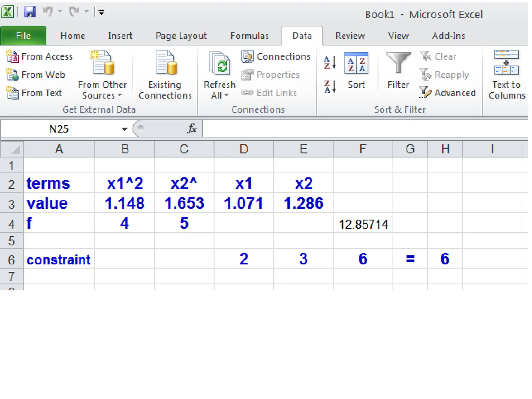The height and width of the screenshot is (399, 532).
Task: Open the Name Box dropdown arrow
Action: coord(124,129)
